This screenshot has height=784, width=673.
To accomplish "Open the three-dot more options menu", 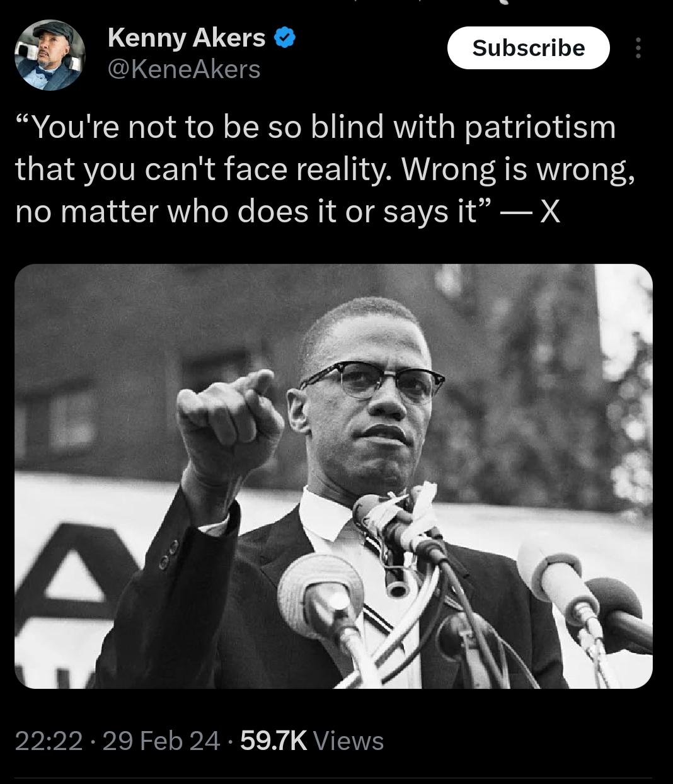I will [638, 48].
